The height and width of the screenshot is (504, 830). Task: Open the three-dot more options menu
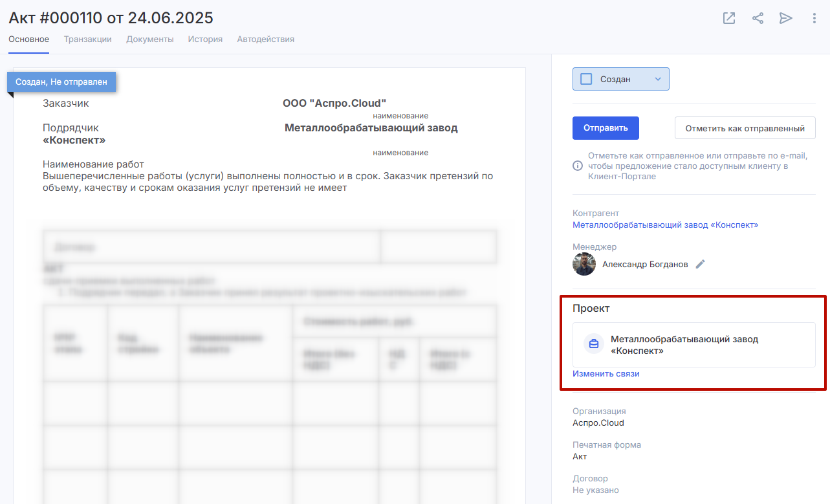[x=814, y=18]
